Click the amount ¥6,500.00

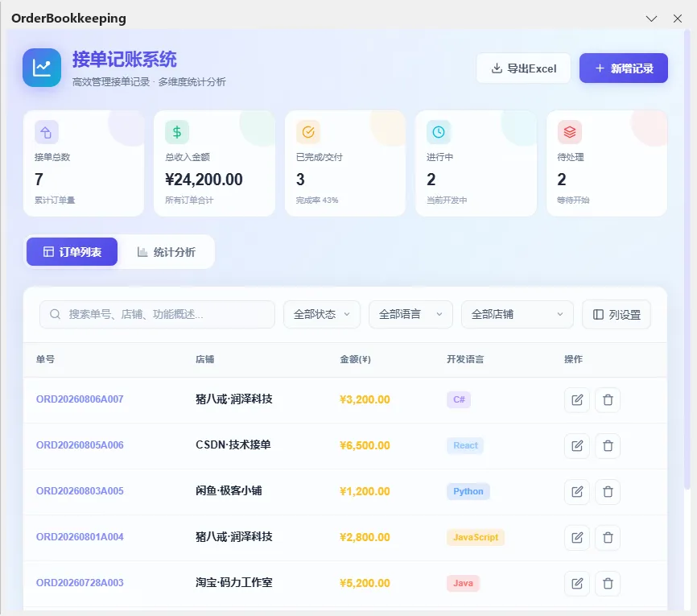[x=365, y=445]
